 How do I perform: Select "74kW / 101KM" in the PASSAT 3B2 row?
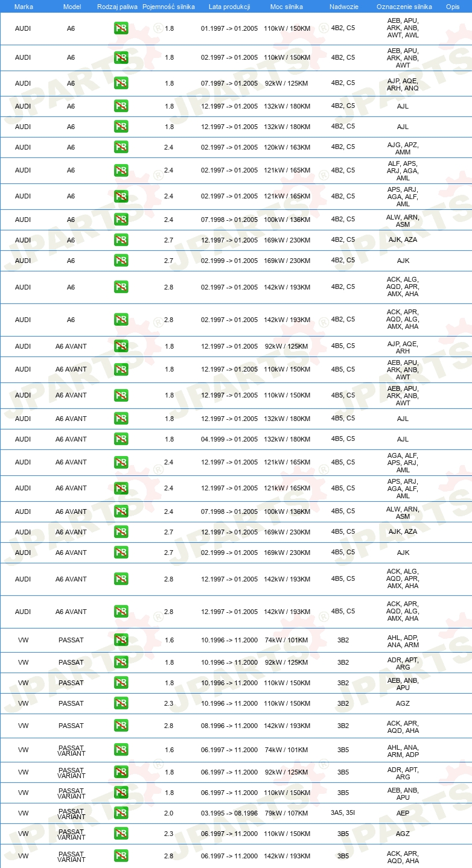click(287, 640)
